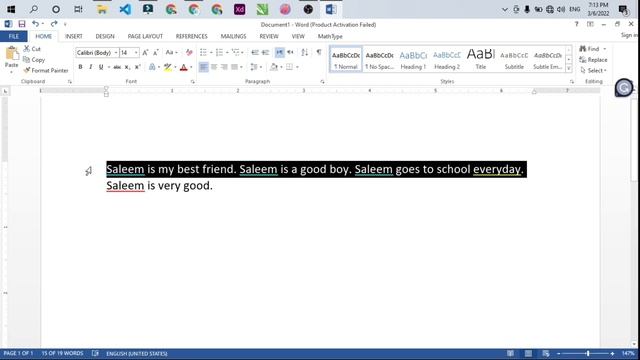Activate the Format Painter
This screenshot has width=640, height=360.
coord(46,71)
